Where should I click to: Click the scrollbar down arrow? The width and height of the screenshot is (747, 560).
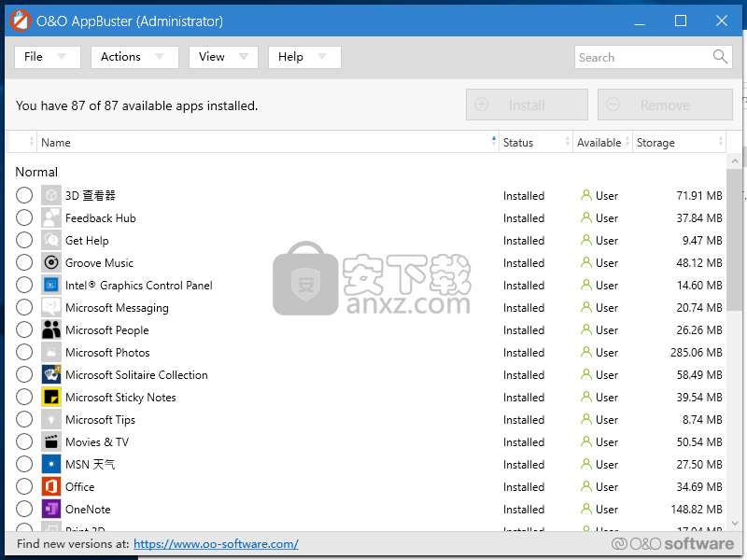click(x=735, y=523)
